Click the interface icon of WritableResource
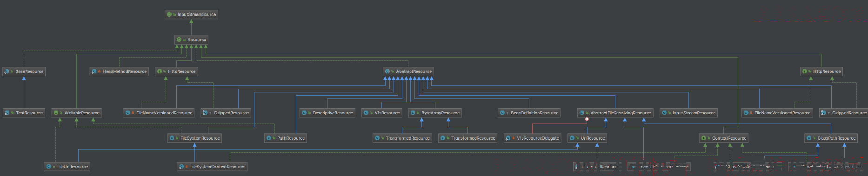Viewport: 868px width, 176px height. (56, 113)
